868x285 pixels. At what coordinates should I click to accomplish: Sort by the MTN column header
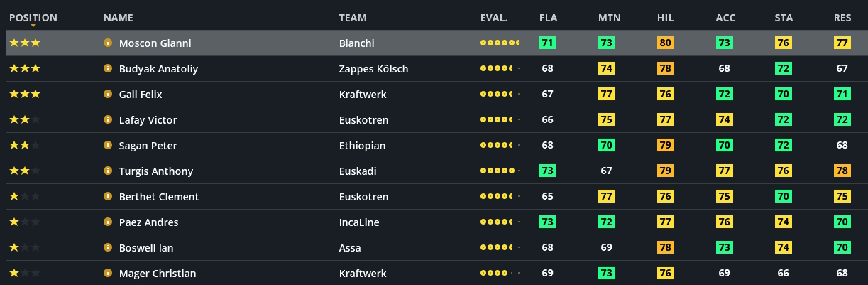610,18
